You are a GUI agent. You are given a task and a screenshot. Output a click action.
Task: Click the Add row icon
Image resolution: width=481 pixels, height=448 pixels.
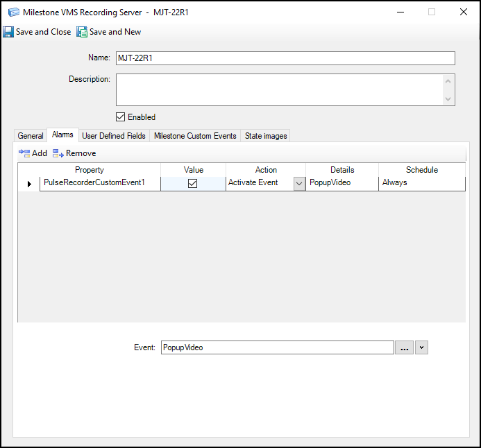(x=24, y=153)
